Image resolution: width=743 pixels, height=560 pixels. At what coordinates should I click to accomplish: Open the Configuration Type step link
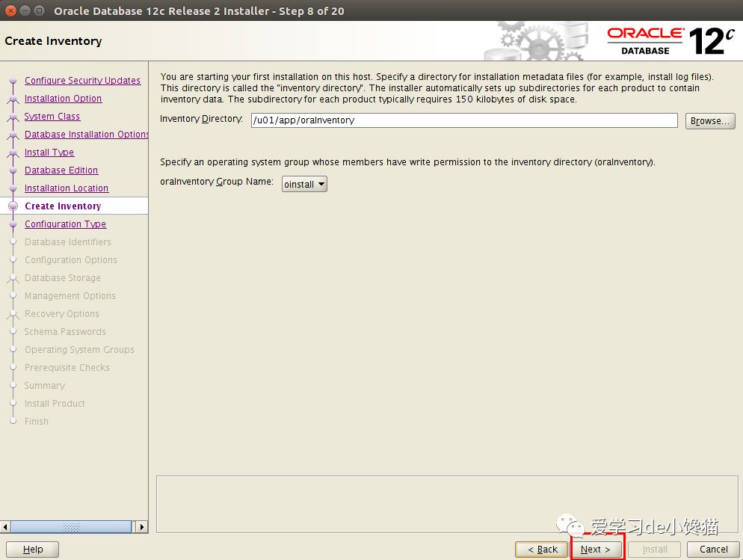coord(65,224)
